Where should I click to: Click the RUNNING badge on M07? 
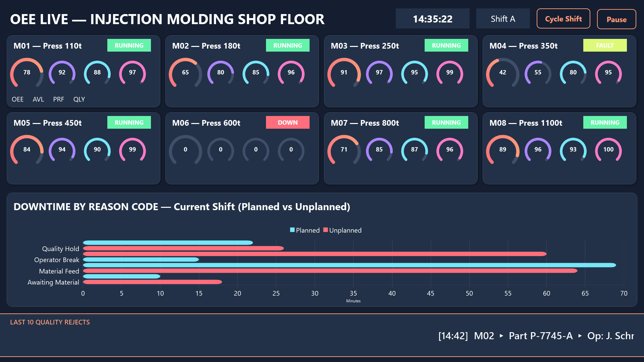446,122
